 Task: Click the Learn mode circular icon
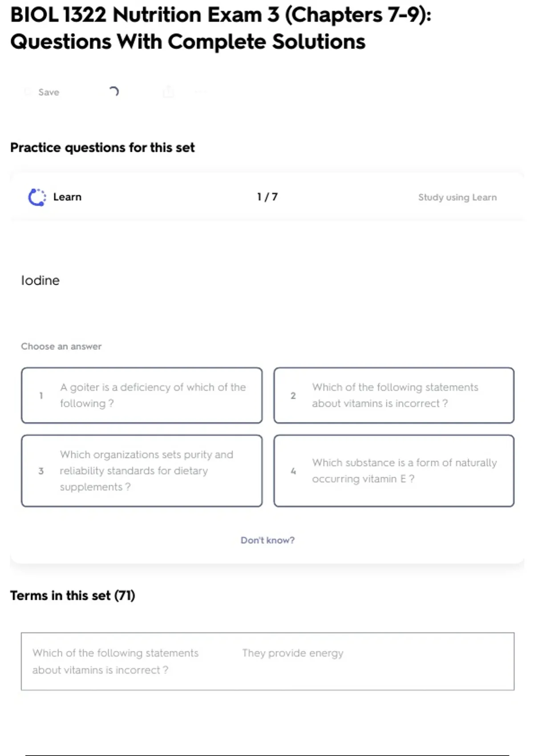pos(37,197)
